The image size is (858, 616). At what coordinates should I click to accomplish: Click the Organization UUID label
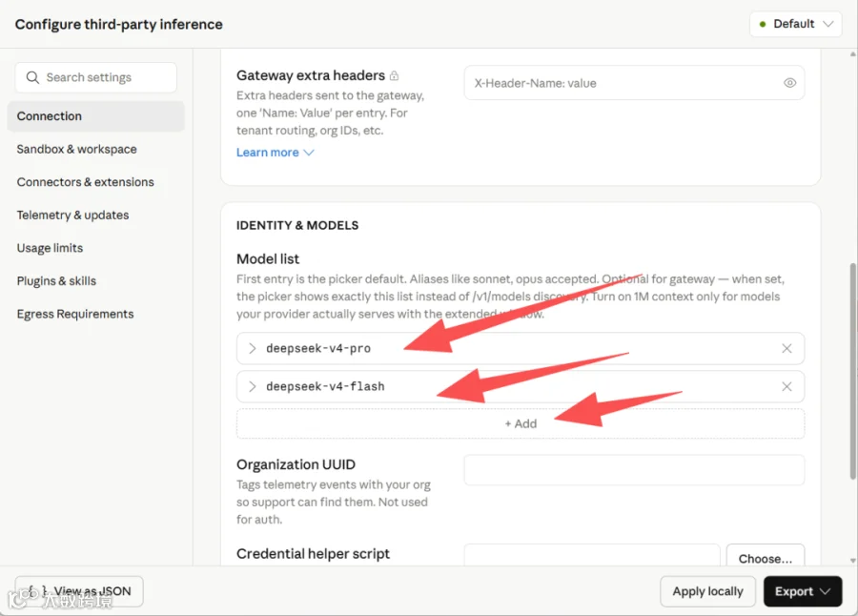click(x=296, y=464)
